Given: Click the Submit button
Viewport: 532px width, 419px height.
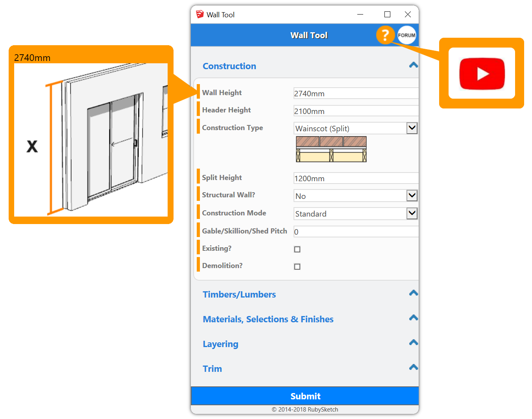Looking at the screenshot, I should 305,396.
